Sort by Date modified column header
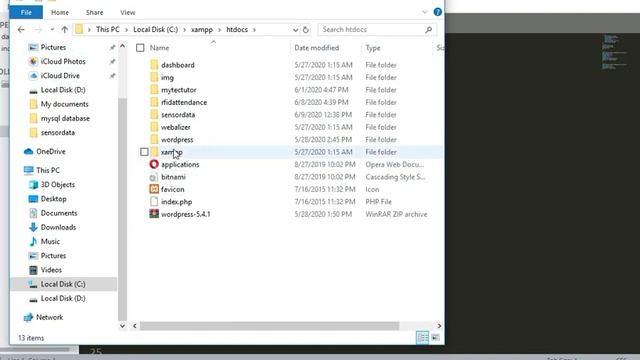640x360 pixels. pos(316,48)
